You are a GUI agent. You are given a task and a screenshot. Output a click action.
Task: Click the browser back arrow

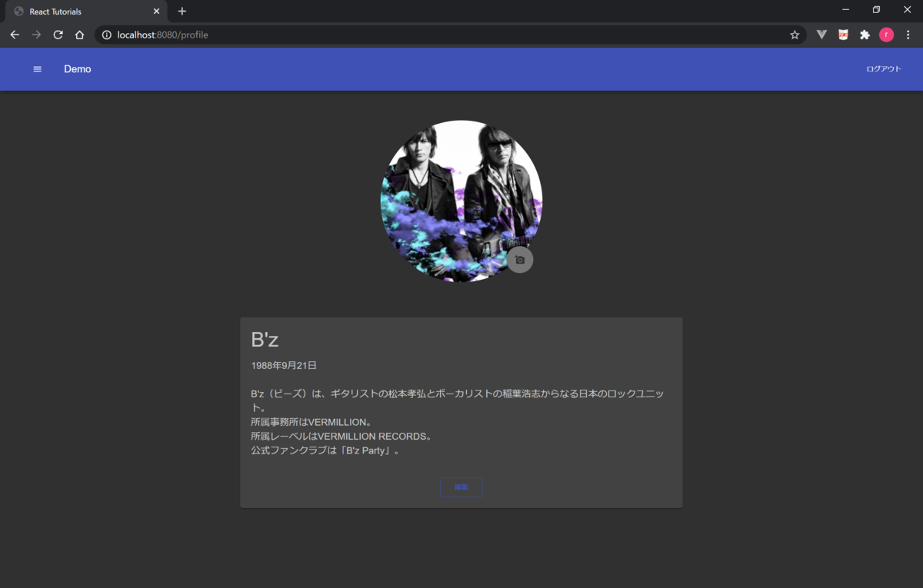[15, 35]
